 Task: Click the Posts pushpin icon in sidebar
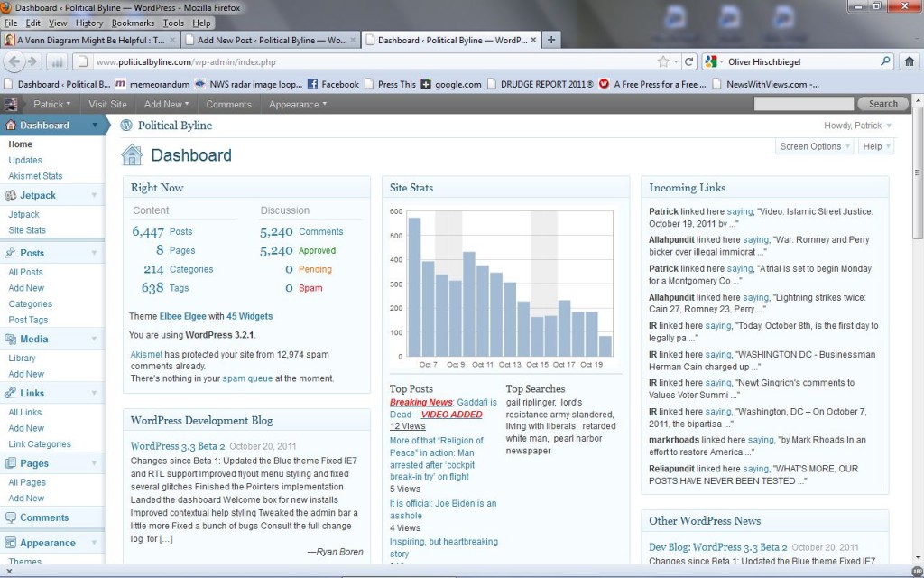pyautogui.click(x=11, y=253)
